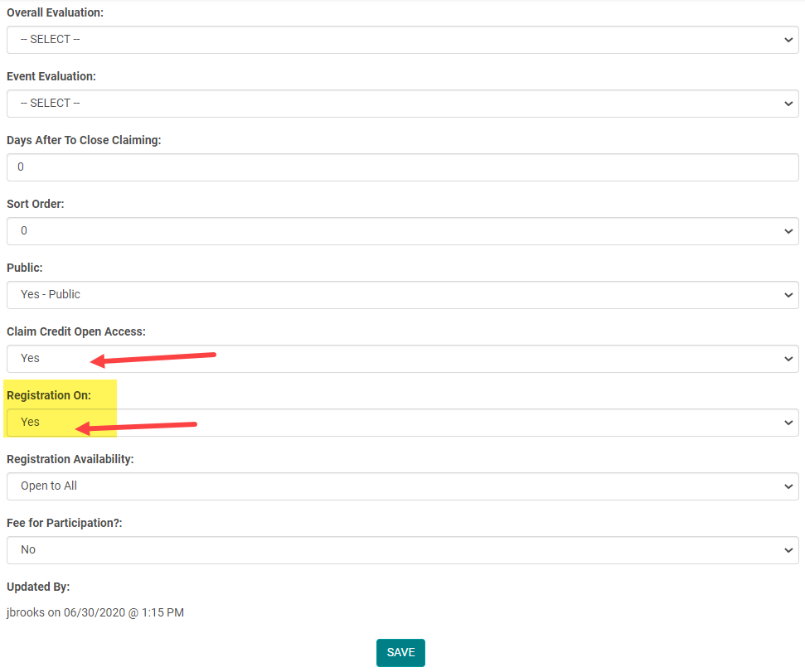Open the Registration On dropdown

(x=402, y=423)
